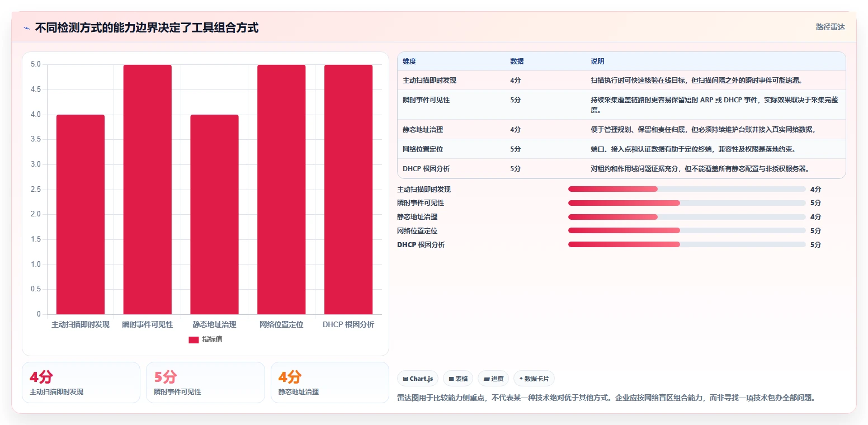Viewport: 868px width, 425px height.
Task: Click the DHCP 根因分析 bar in chart
Action: click(348, 190)
